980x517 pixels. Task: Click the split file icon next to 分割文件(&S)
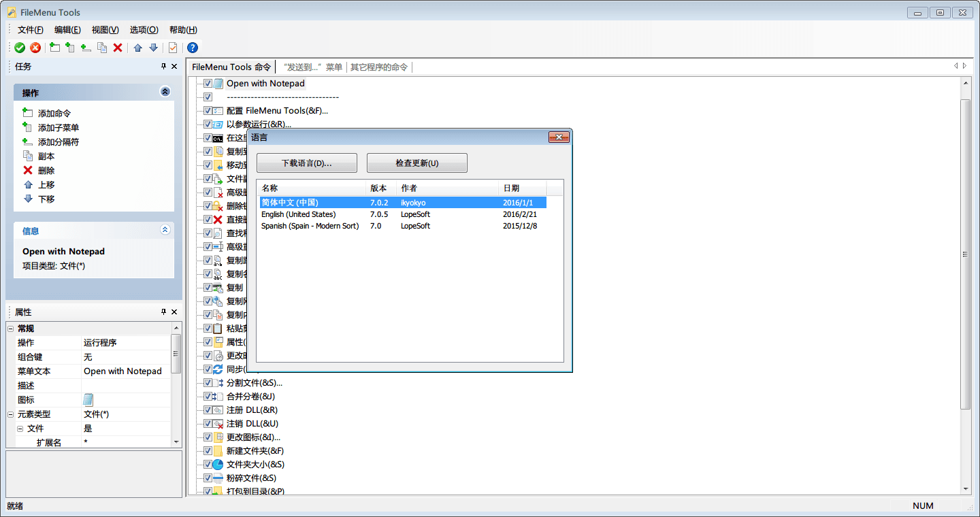click(x=218, y=383)
